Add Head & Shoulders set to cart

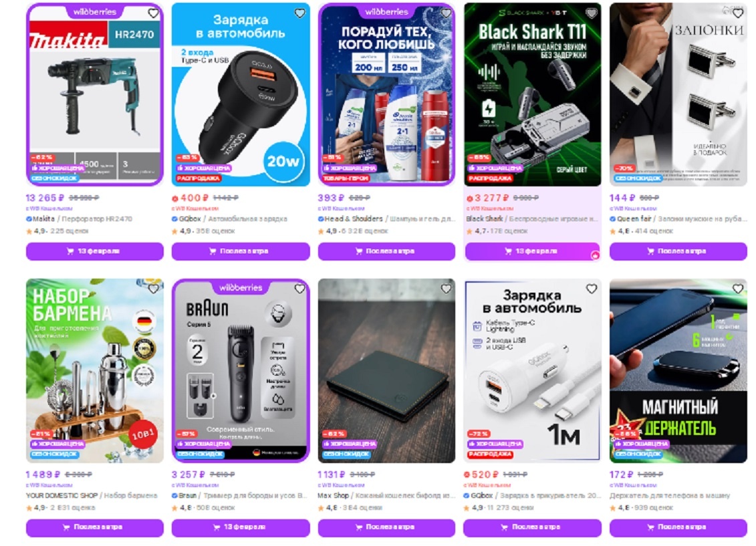pos(386,251)
